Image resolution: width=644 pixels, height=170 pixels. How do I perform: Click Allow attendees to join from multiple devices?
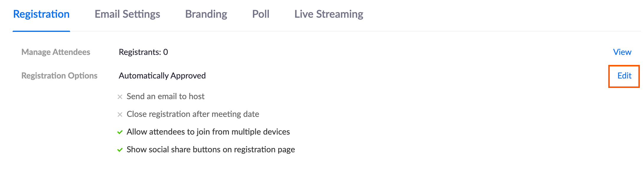[x=208, y=132]
